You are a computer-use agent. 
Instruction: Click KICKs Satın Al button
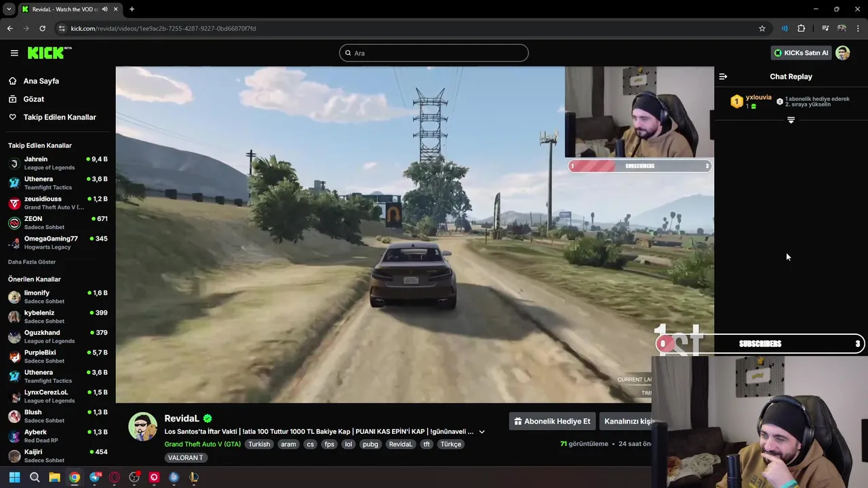[801, 53]
